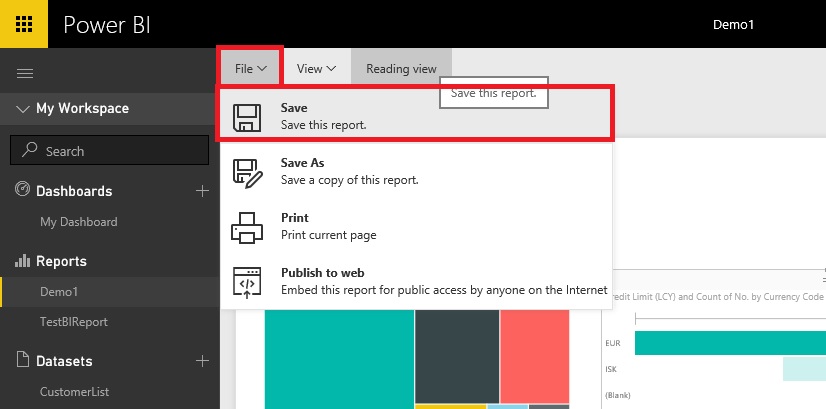The width and height of the screenshot is (826, 409).
Task: Open the View dropdown menu
Action: (x=316, y=69)
